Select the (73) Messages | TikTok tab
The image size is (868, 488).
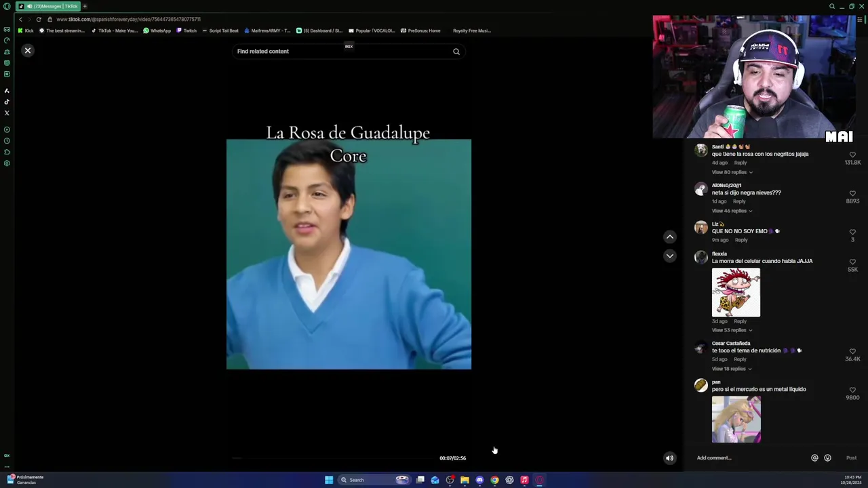(x=47, y=6)
